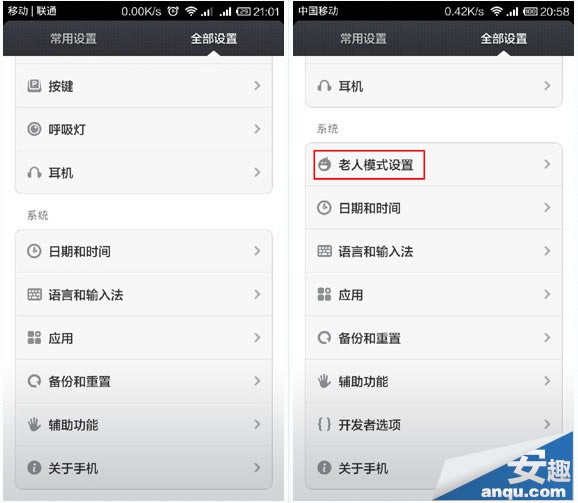
Task: Tap the info icon for 关于手机 left
Action: click(x=34, y=468)
